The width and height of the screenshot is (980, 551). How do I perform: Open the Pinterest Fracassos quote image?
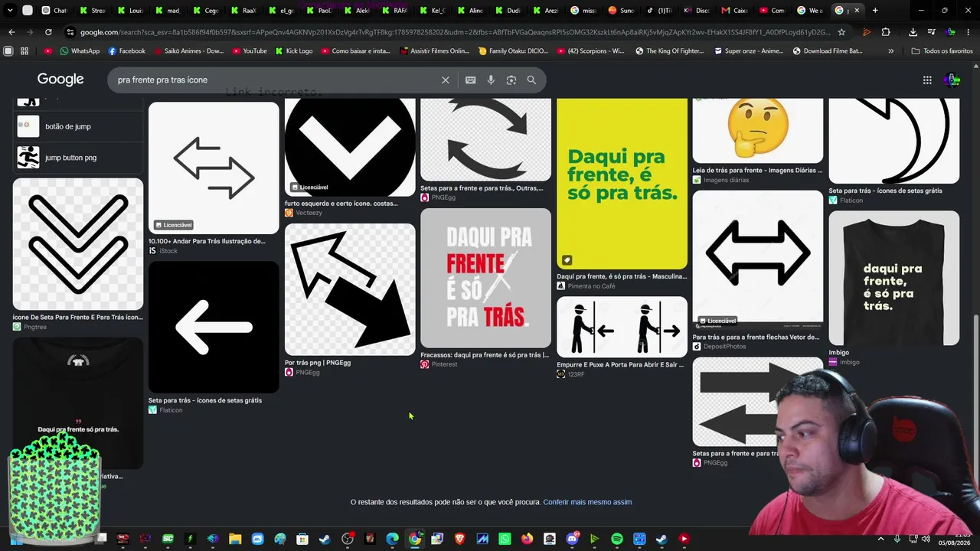(x=485, y=278)
